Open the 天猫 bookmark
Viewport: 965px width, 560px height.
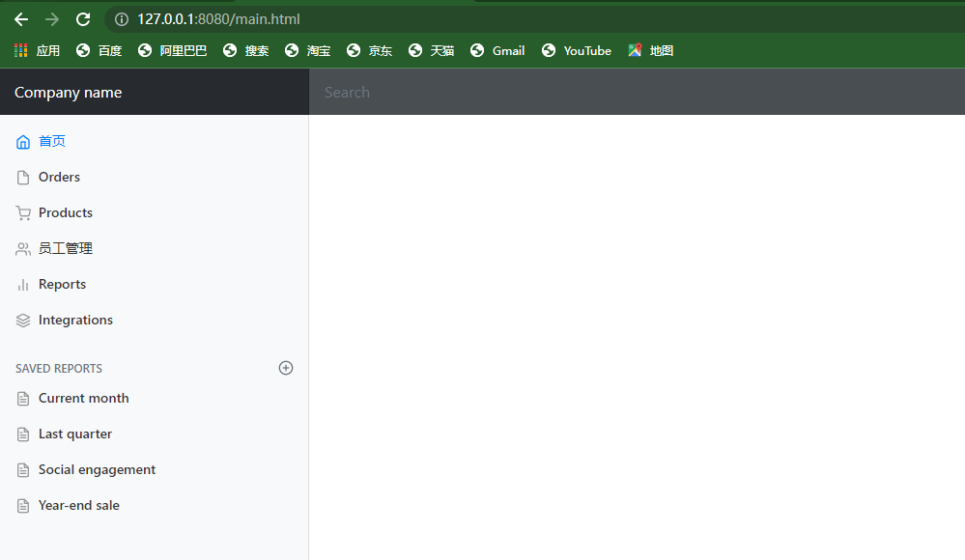pos(431,50)
